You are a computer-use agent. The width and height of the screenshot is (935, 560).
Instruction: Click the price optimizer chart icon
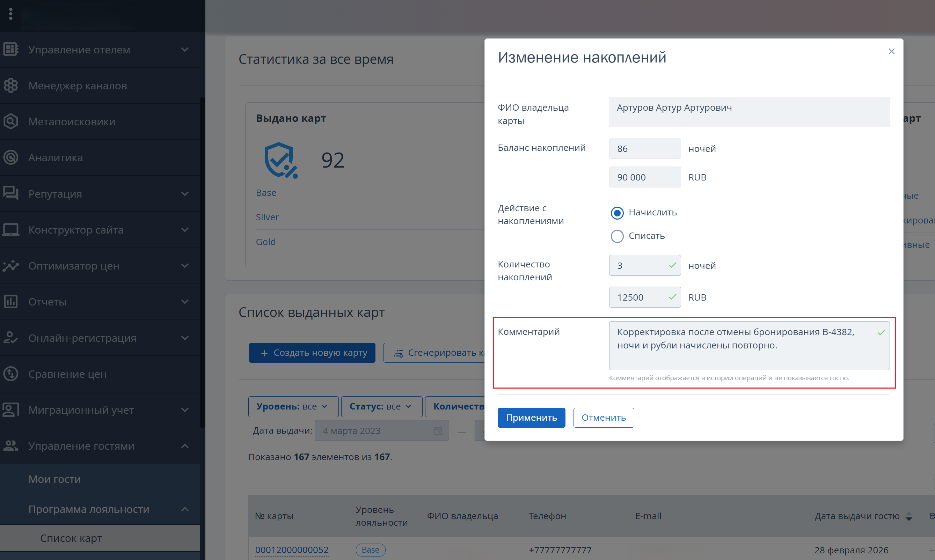(10, 266)
